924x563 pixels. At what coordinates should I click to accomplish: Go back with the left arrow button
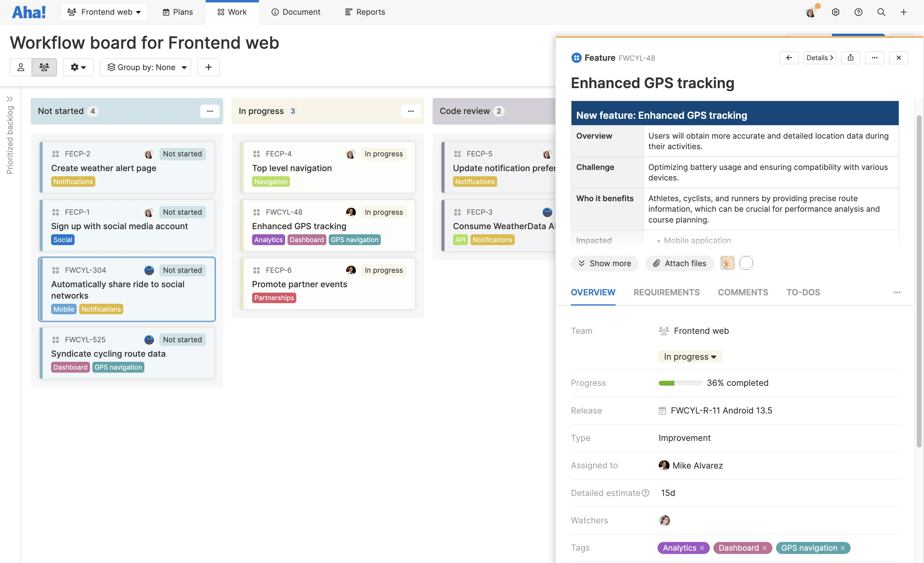789,58
